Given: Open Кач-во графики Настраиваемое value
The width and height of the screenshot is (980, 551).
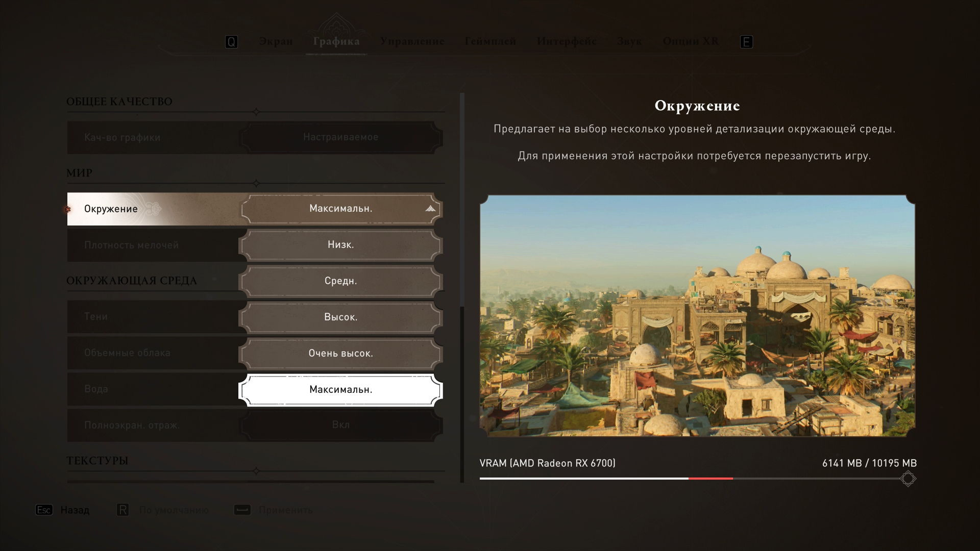Looking at the screenshot, I should [340, 137].
